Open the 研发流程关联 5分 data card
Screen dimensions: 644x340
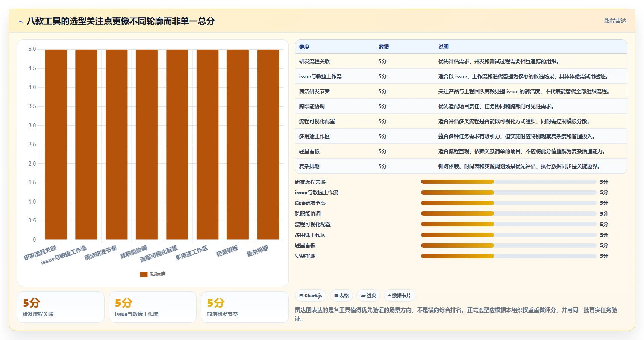coord(61,307)
